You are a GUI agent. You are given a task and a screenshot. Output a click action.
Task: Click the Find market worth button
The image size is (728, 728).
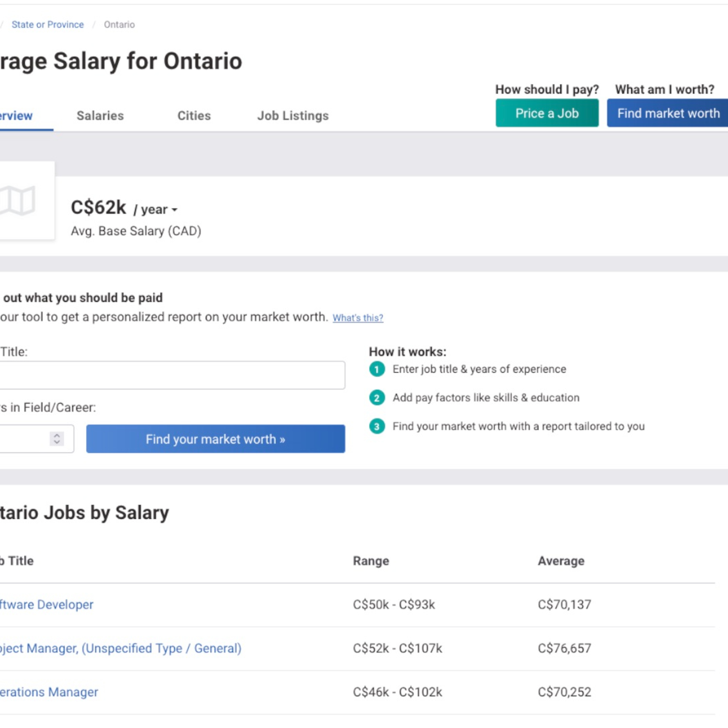pyautogui.click(x=668, y=113)
